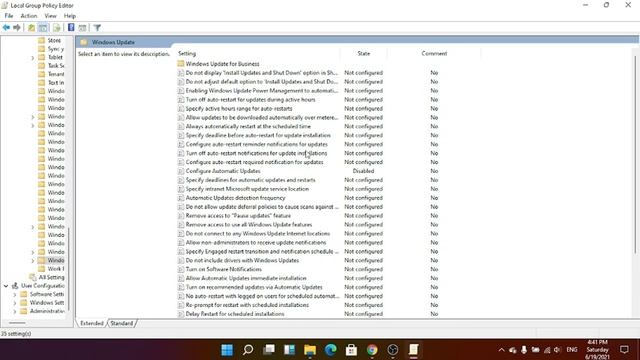Open Microsoft Store from taskbar
Viewport: 640px width, 360px height.
(x=351, y=350)
